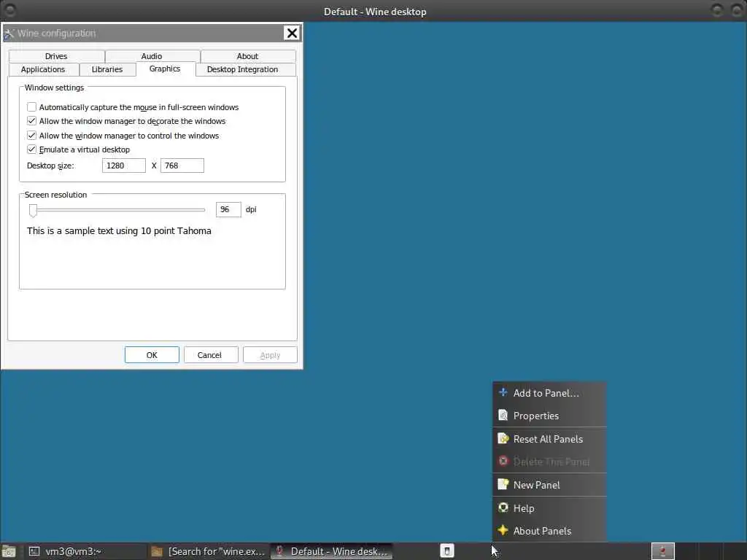Disable Emulate a virtual desktop checkbox
The image size is (747, 560).
click(x=31, y=149)
